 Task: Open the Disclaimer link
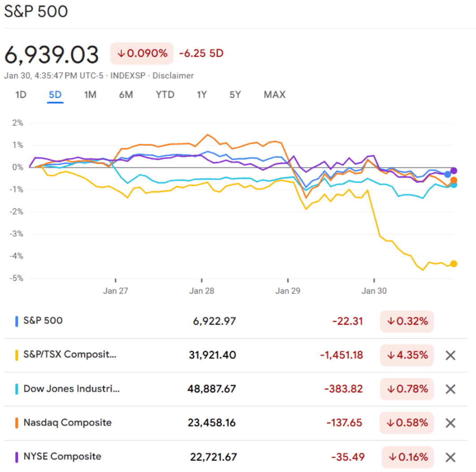tap(173, 76)
